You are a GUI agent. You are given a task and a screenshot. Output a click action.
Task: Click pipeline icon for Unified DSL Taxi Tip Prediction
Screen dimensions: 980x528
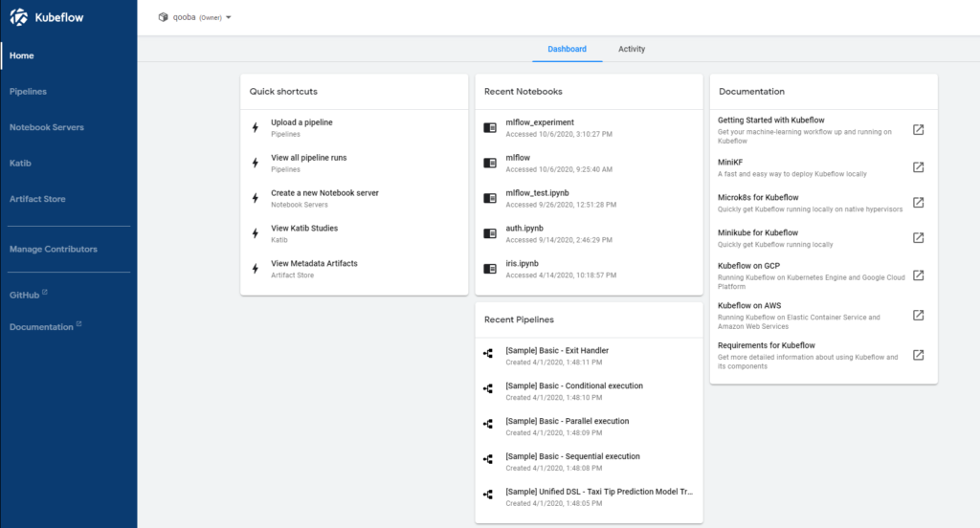click(x=488, y=495)
